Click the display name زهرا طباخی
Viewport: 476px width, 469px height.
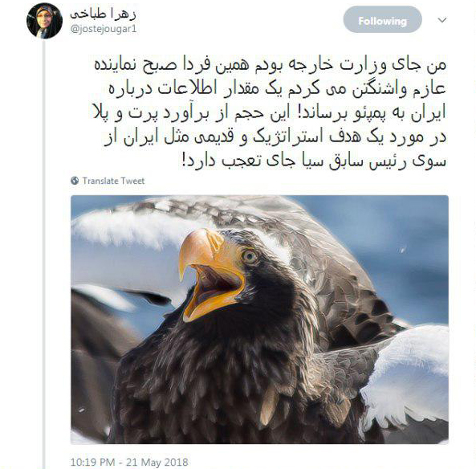click(104, 14)
